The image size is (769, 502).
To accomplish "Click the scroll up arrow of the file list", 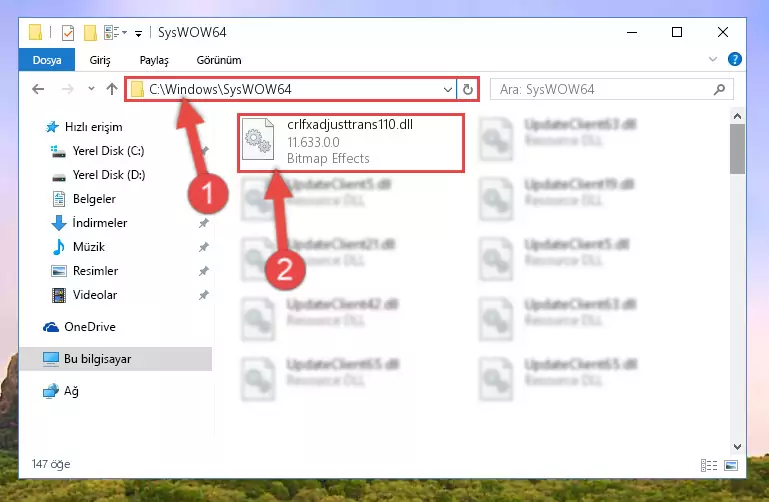I will [737, 116].
